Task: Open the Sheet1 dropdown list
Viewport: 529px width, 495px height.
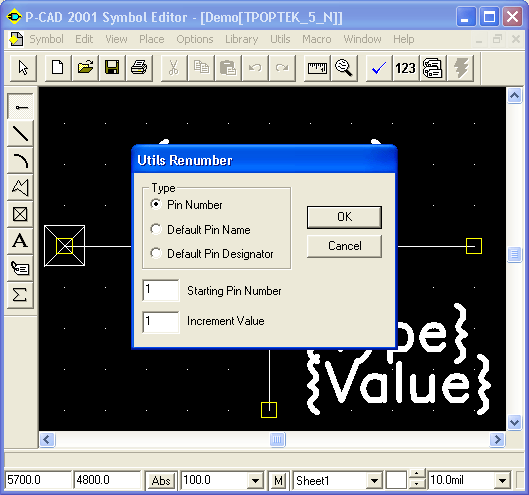Action: (x=374, y=480)
